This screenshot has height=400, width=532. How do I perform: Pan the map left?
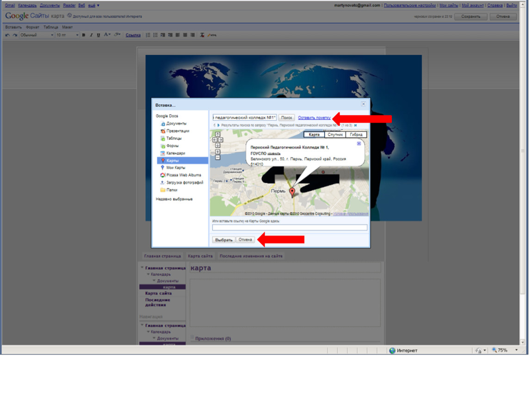pyautogui.click(x=215, y=140)
